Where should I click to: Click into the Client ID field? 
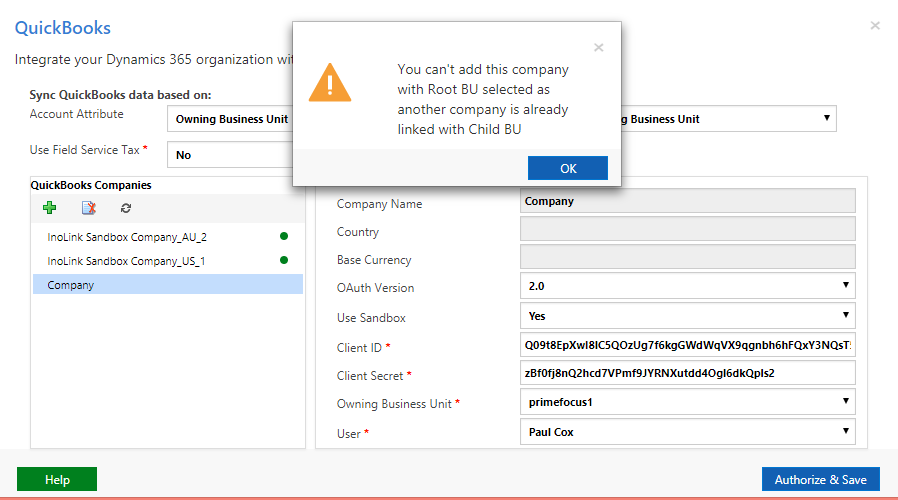pyautogui.click(x=687, y=345)
